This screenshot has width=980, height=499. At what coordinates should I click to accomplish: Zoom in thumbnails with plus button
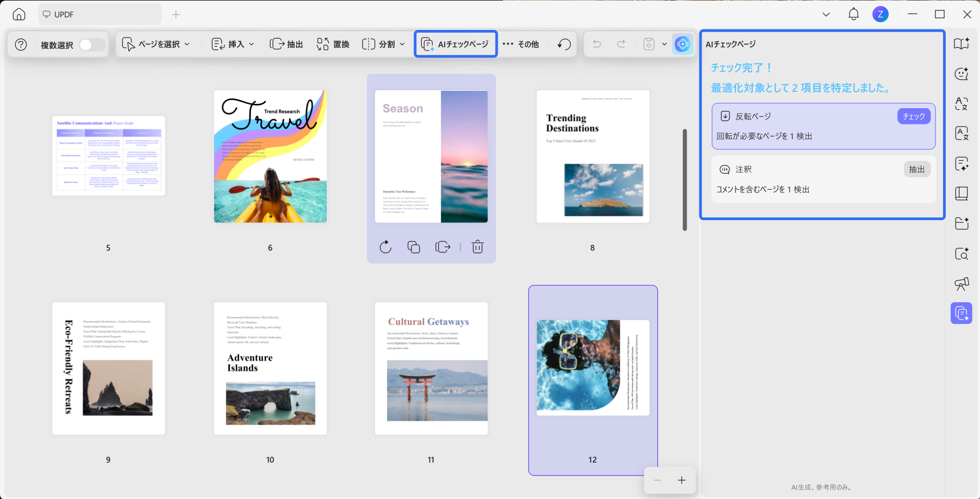pos(682,480)
